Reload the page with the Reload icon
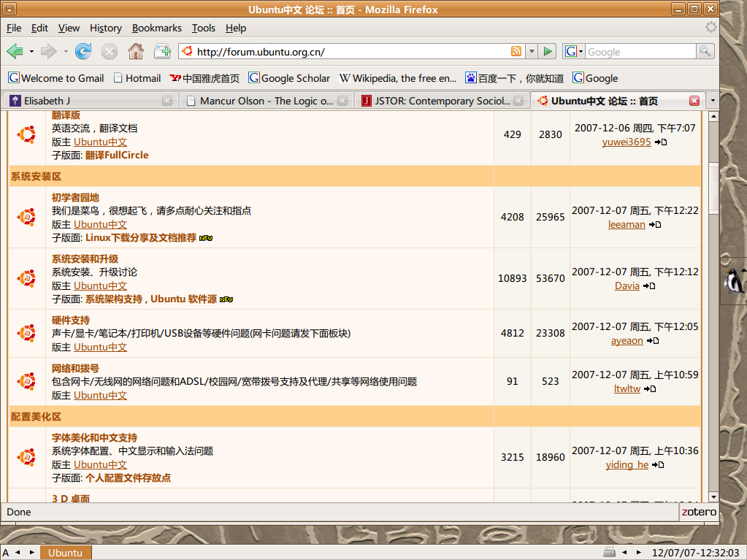The image size is (747, 560). [x=83, y=51]
